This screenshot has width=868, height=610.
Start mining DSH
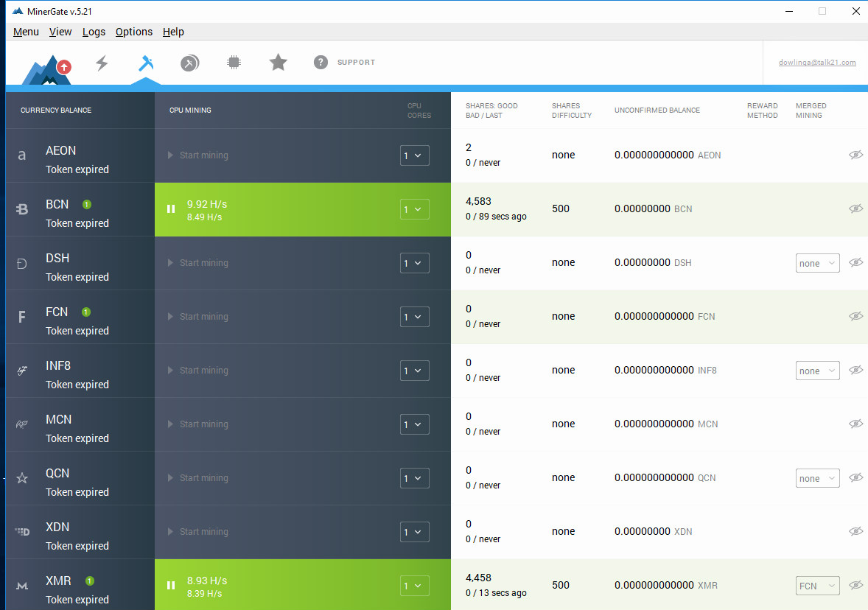198,263
